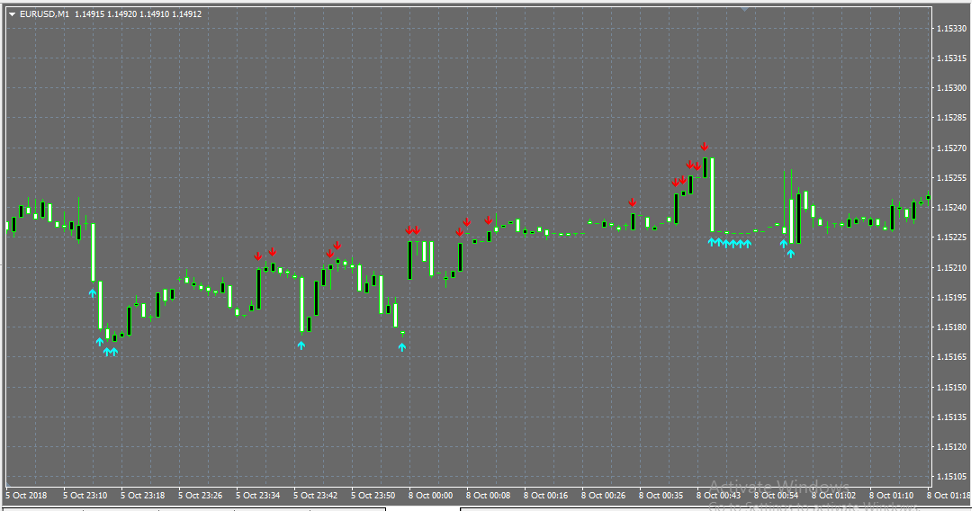
Task: Click the triangle before the EURUSD,M1 title
Action: point(13,14)
